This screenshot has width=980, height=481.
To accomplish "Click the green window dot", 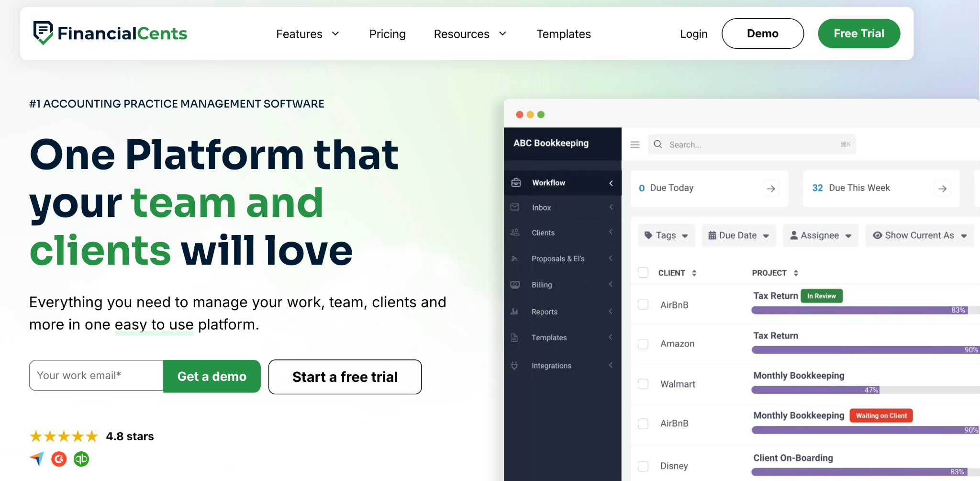I will click(541, 114).
